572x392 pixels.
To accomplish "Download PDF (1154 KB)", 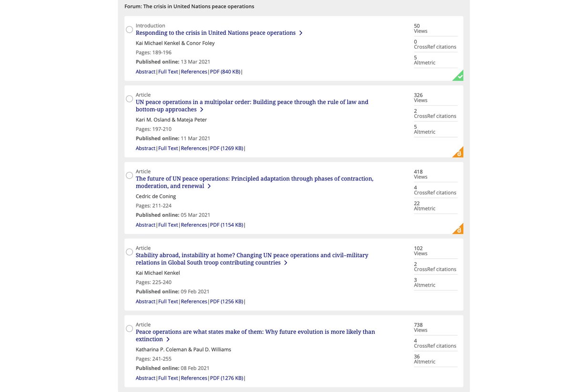I will coord(226,225).
